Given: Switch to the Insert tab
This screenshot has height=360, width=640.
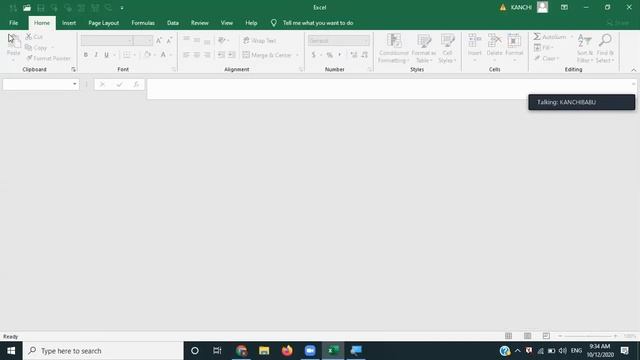Looking at the screenshot, I should (69, 23).
